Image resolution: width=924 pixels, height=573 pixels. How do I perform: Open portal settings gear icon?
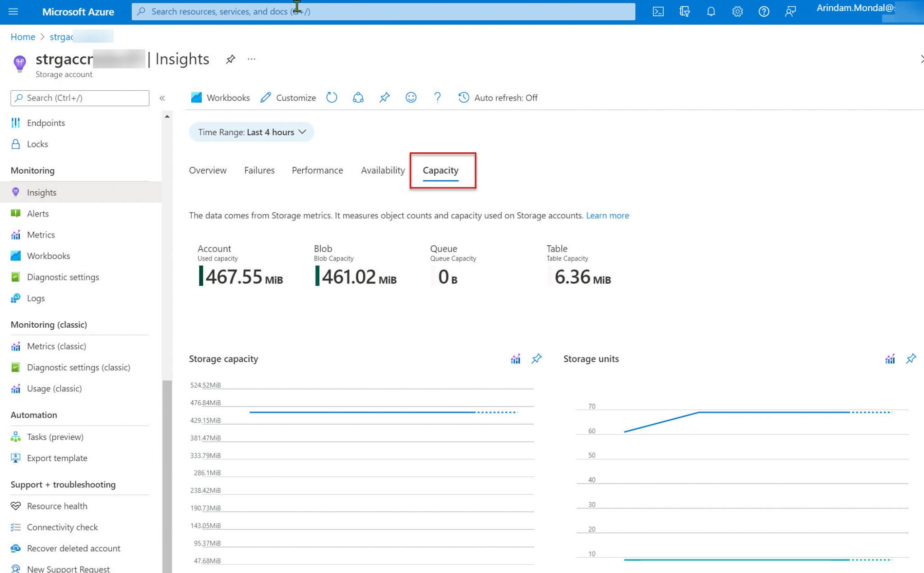pos(737,12)
